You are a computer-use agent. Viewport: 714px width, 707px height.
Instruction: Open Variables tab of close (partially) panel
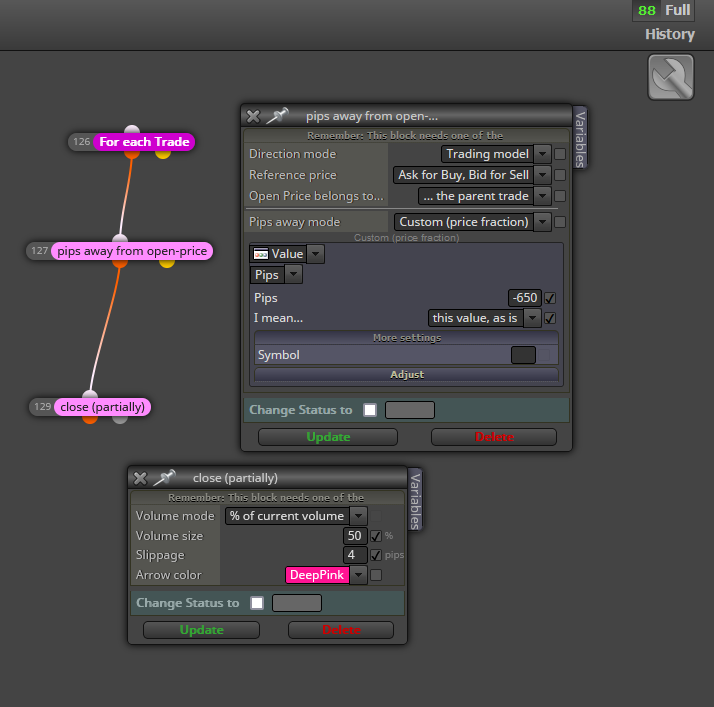tap(415, 501)
